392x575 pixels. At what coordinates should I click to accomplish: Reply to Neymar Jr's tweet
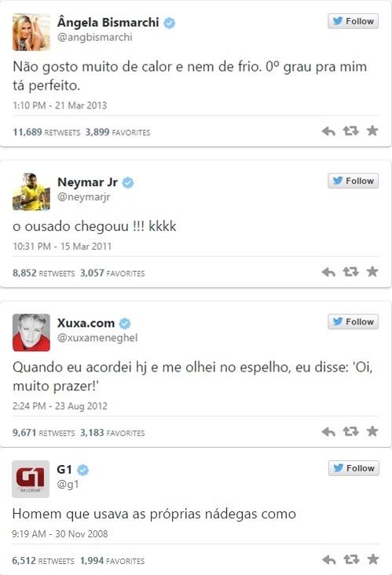click(x=328, y=272)
